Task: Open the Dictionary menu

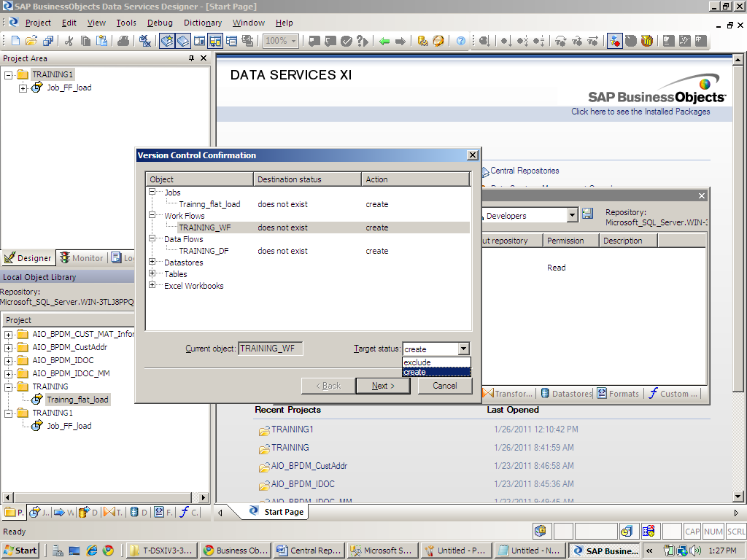Action: pyautogui.click(x=203, y=23)
